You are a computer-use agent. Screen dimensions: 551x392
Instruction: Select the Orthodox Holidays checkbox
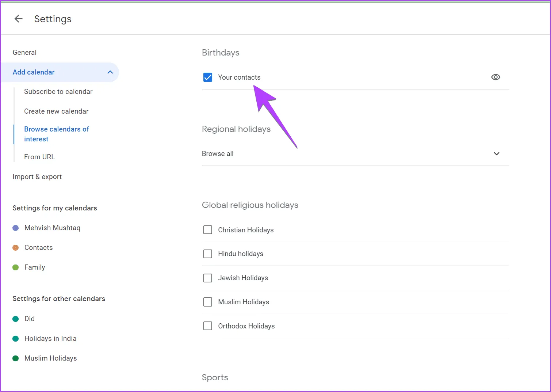[208, 326]
